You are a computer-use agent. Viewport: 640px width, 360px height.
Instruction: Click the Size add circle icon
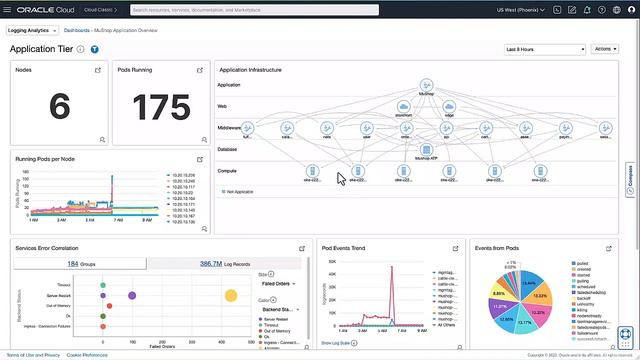(x=271, y=274)
